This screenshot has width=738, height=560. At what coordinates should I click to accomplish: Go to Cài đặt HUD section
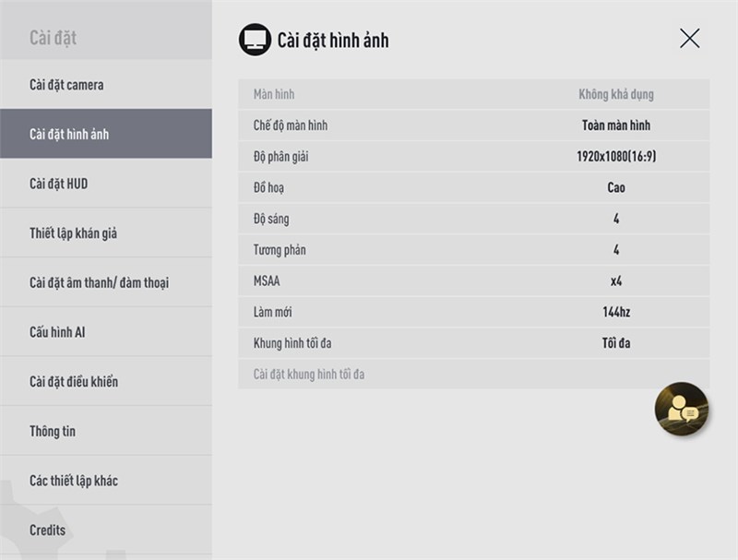(x=106, y=184)
